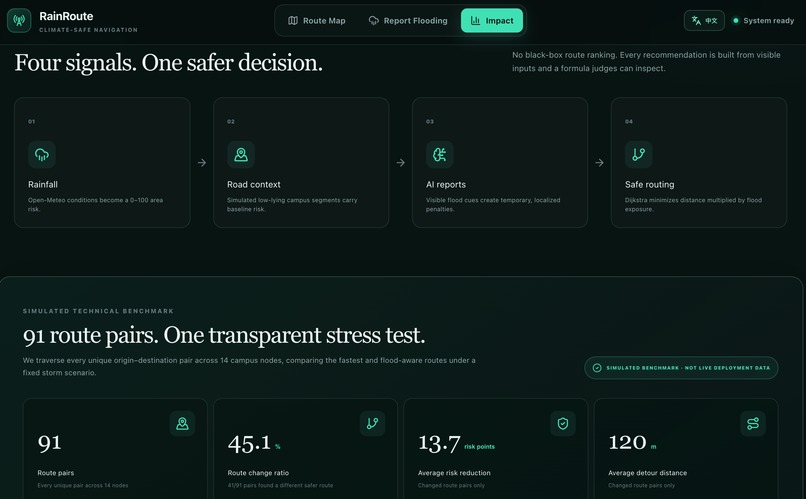Click the 'Route change ratio' label

(x=258, y=473)
